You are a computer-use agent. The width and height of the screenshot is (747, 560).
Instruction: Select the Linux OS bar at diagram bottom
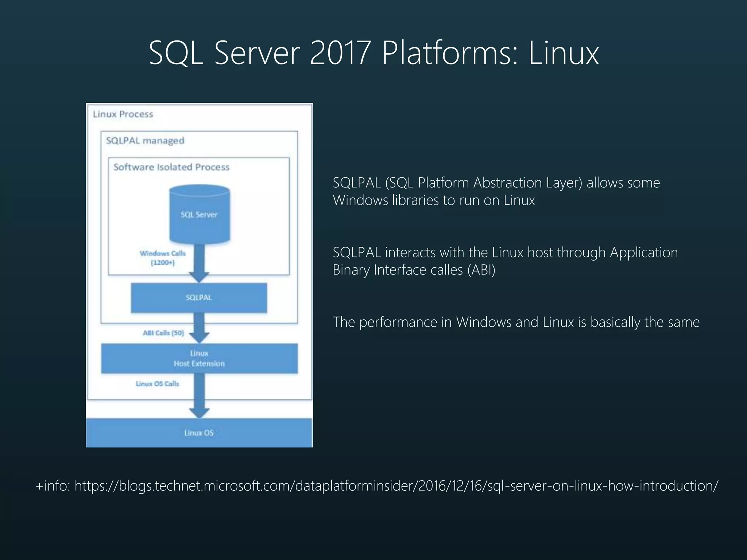click(199, 433)
